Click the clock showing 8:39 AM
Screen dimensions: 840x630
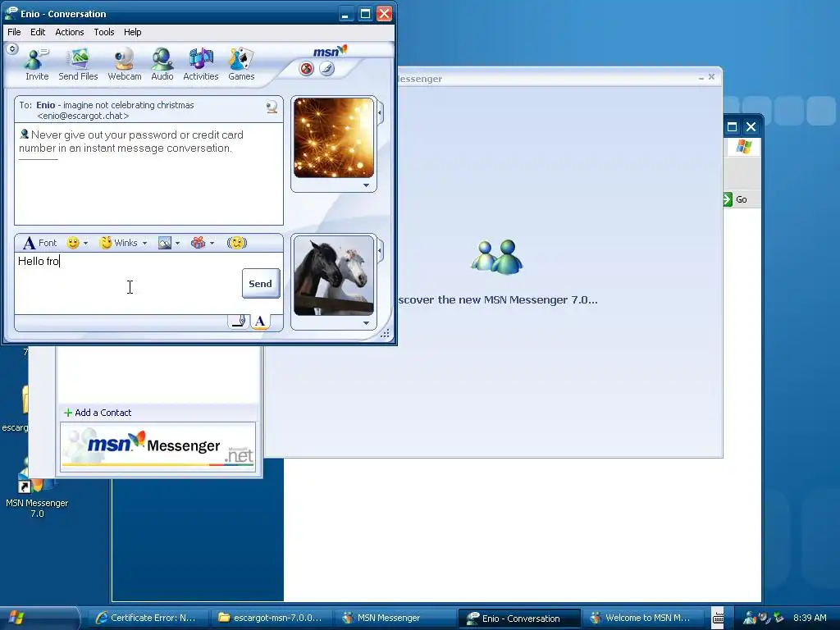[810, 618]
